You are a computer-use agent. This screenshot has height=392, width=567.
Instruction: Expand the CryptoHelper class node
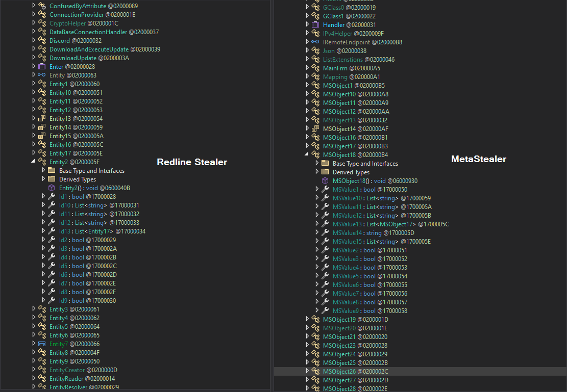(34, 23)
